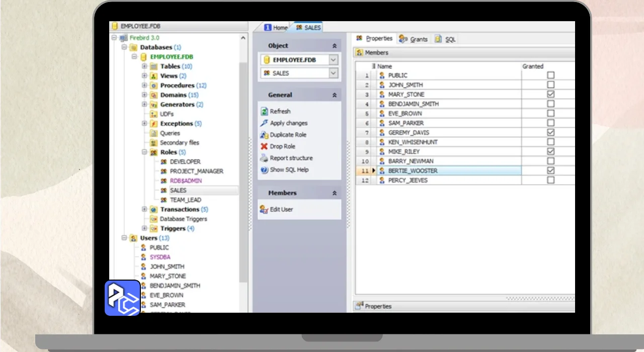The image size is (644, 352).
Task: Click the Duplicate Role icon
Action: 264,135
